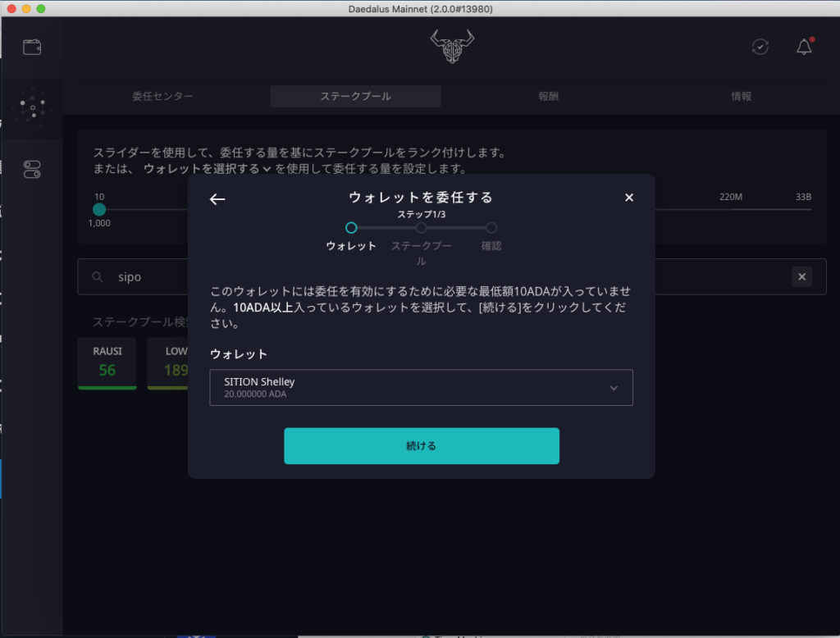Open the 報酬 tab
Viewport: 840px width, 638px height.
point(548,96)
